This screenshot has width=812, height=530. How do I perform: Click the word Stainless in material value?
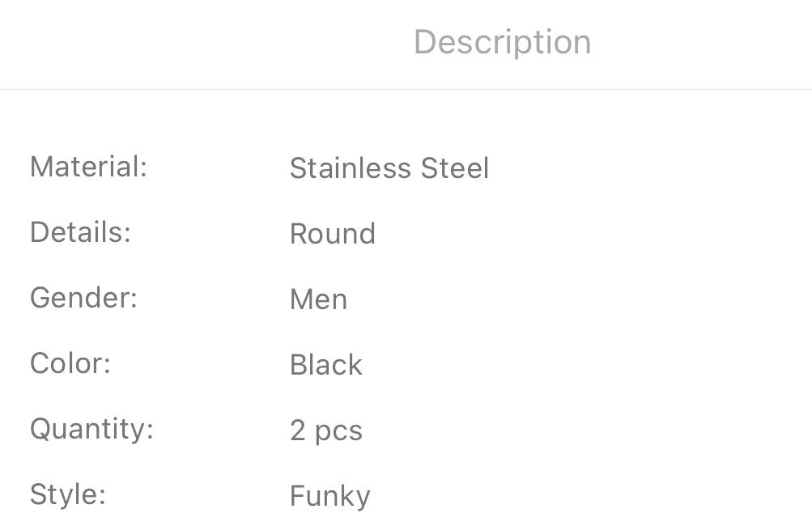[351, 168]
